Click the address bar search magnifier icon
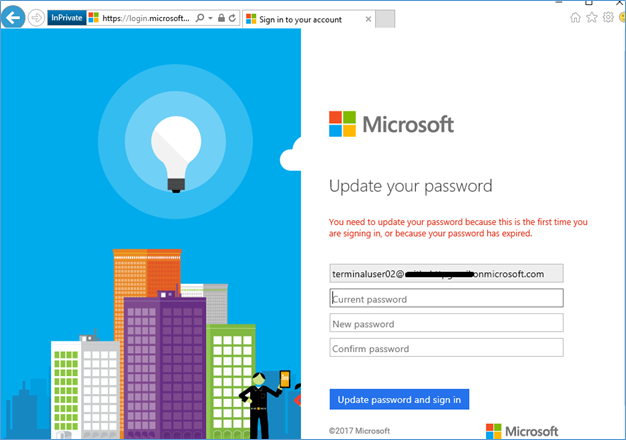The height and width of the screenshot is (440, 626). 200,18
